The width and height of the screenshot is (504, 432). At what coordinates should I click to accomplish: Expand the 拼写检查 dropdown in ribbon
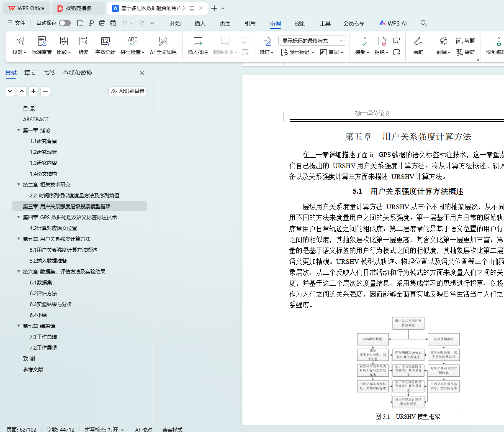pyautogui.click(x=143, y=53)
